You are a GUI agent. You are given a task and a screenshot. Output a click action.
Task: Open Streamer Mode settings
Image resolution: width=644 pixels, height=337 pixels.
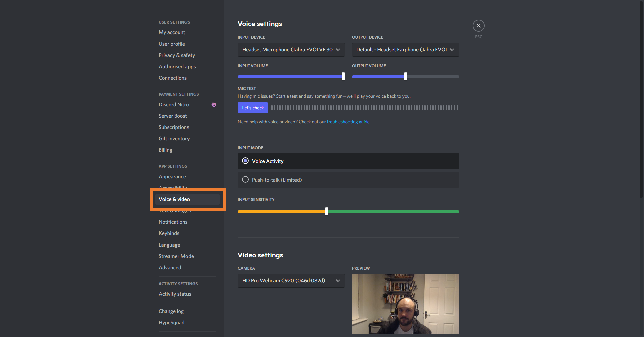pyautogui.click(x=176, y=256)
